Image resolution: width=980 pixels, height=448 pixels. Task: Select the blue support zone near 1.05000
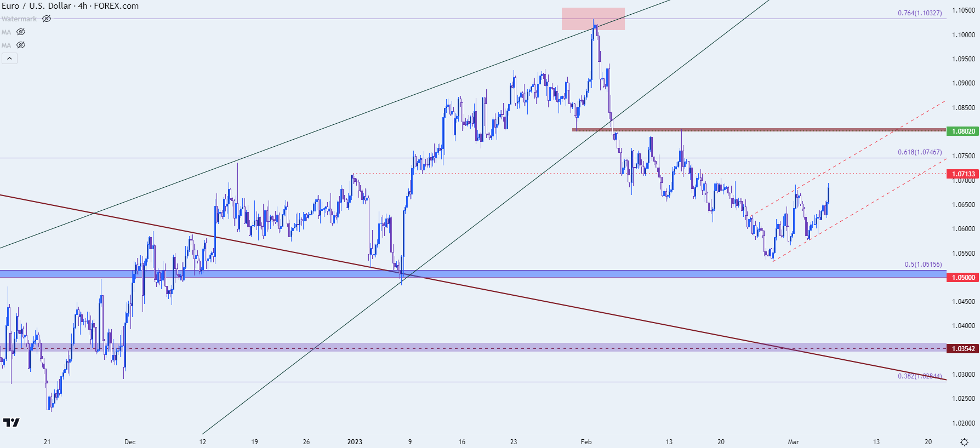[473, 273]
